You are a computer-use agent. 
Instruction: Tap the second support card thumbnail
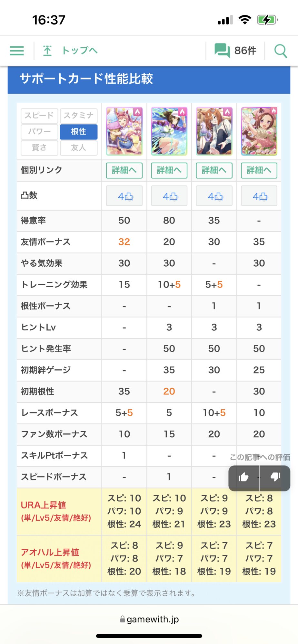point(169,131)
